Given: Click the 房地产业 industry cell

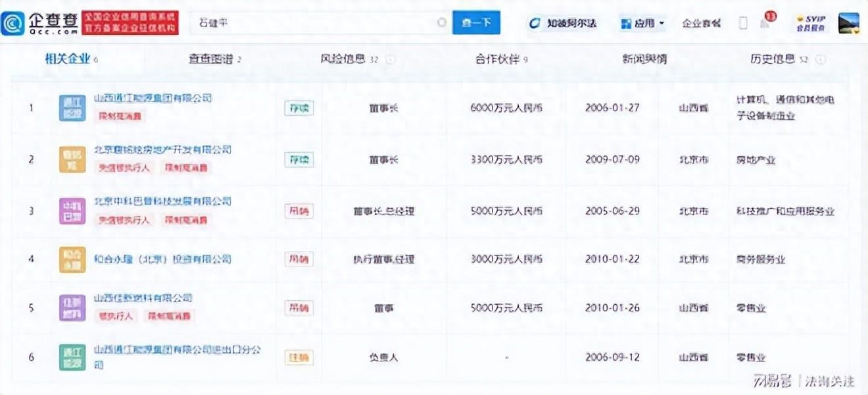Looking at the screenshot, I should click(x=756, y=160).
